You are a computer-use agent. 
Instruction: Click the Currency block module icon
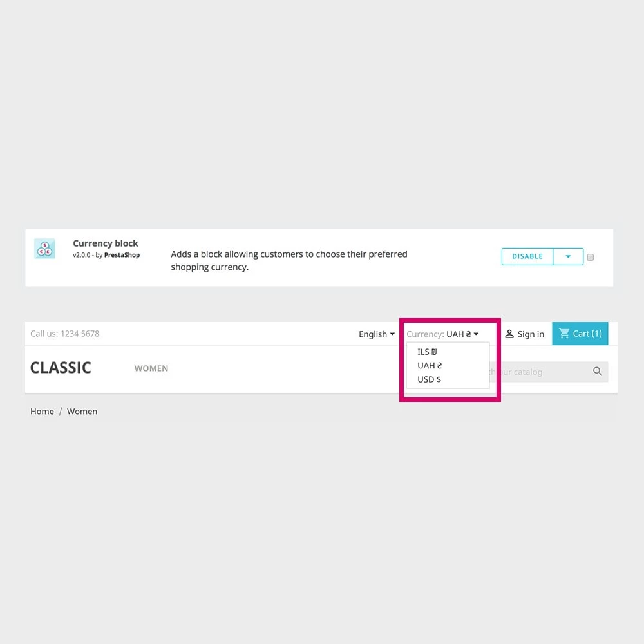click(44, 249)
